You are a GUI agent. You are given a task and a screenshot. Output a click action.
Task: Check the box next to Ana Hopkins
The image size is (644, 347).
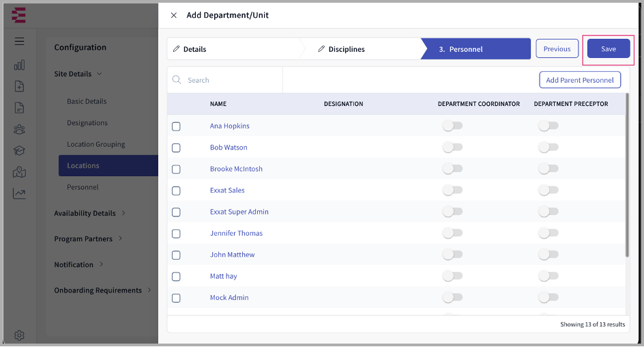[x=176, y=126]
